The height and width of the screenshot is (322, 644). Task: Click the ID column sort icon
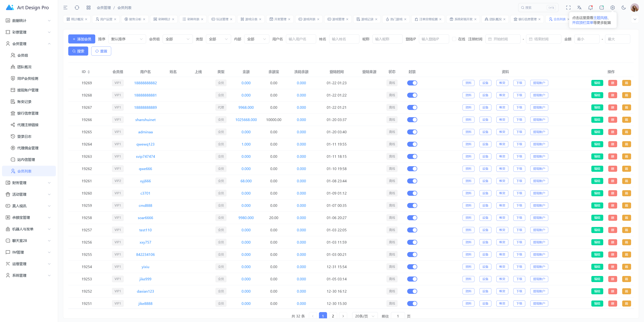coord(89,72)
